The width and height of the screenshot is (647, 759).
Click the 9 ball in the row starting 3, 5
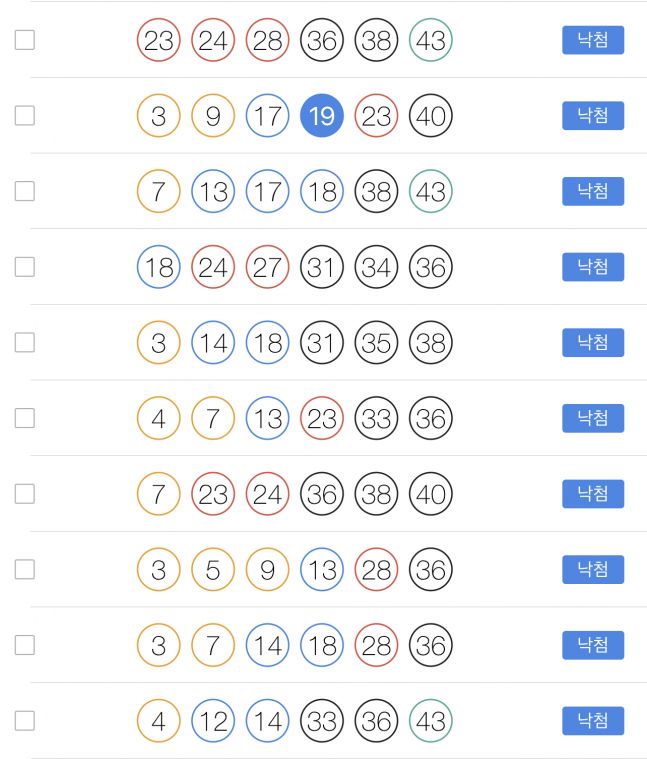tap(268, 569)
